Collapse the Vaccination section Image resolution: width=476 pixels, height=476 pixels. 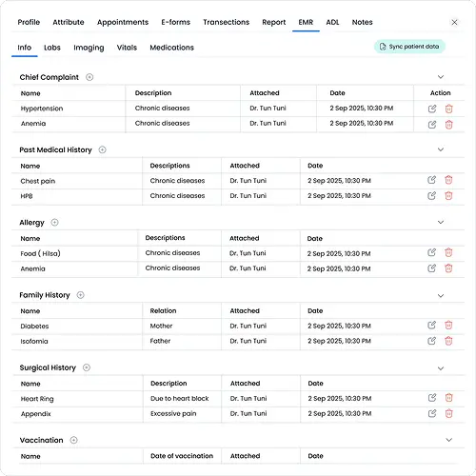tap(448, 440)
